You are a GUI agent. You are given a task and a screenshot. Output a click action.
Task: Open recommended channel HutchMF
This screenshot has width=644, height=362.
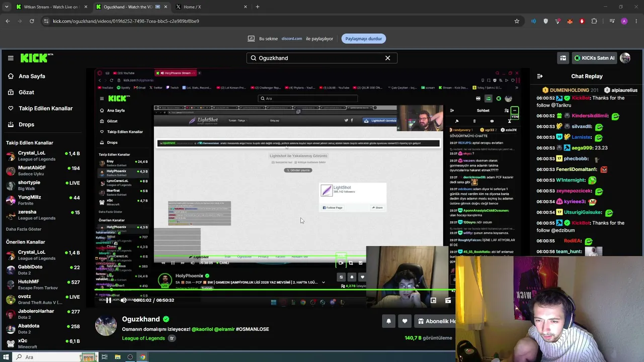[43, 285]
